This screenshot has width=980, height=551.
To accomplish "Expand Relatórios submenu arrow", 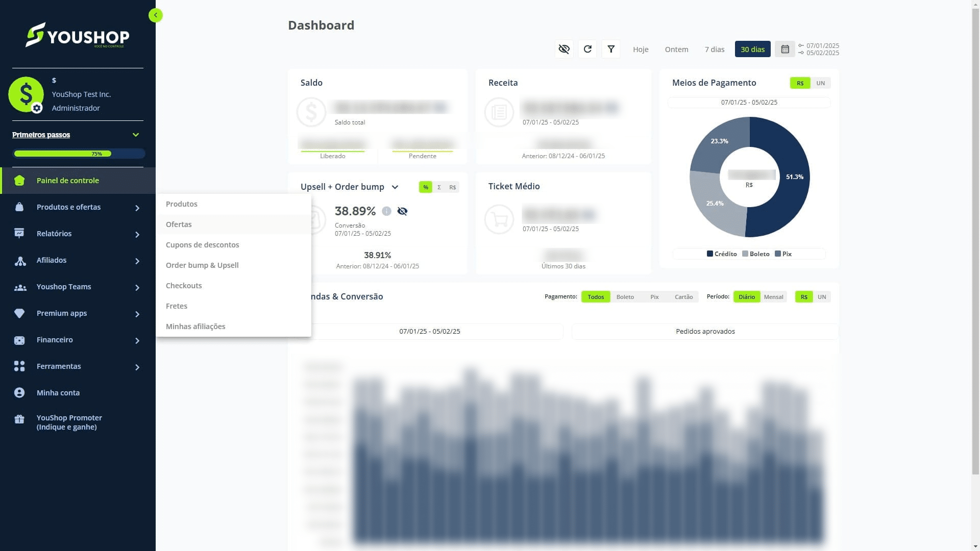I will (x=137, y=235).
